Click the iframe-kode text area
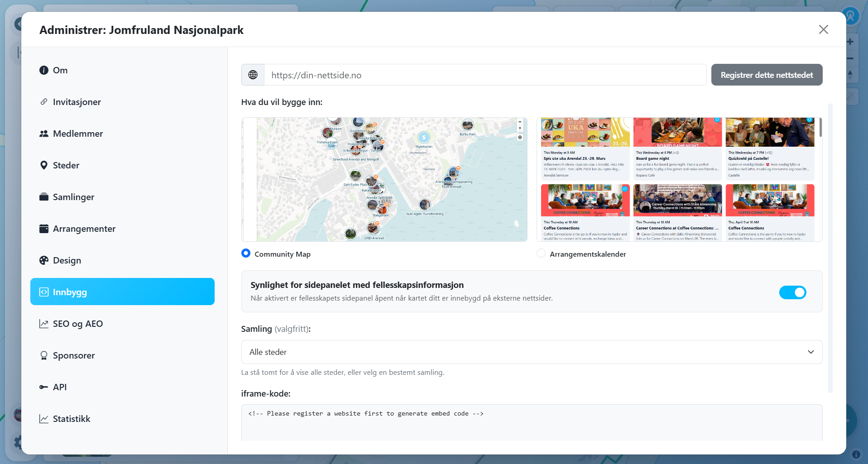The height and width of the screenshot is (464, 868). pyautogui.click(x=532, y=423)
